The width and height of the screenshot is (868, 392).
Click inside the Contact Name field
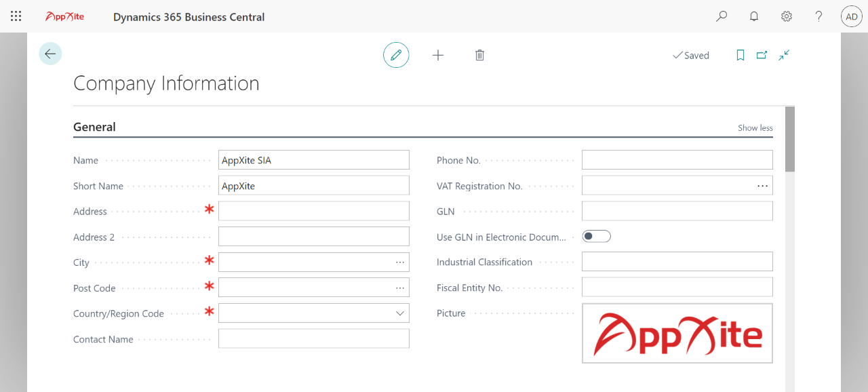[313, 338]
